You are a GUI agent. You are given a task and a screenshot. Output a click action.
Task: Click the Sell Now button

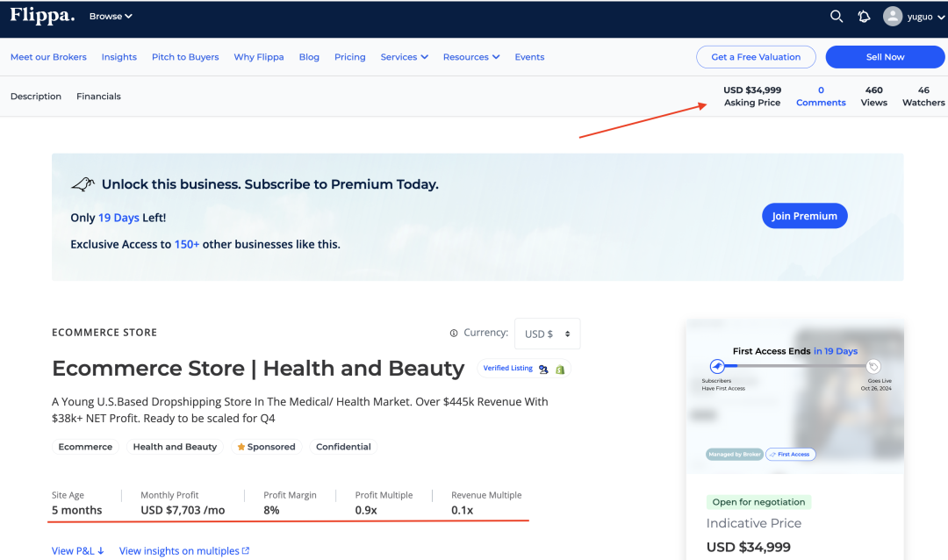pyautogui.click(x=885, y=57)
